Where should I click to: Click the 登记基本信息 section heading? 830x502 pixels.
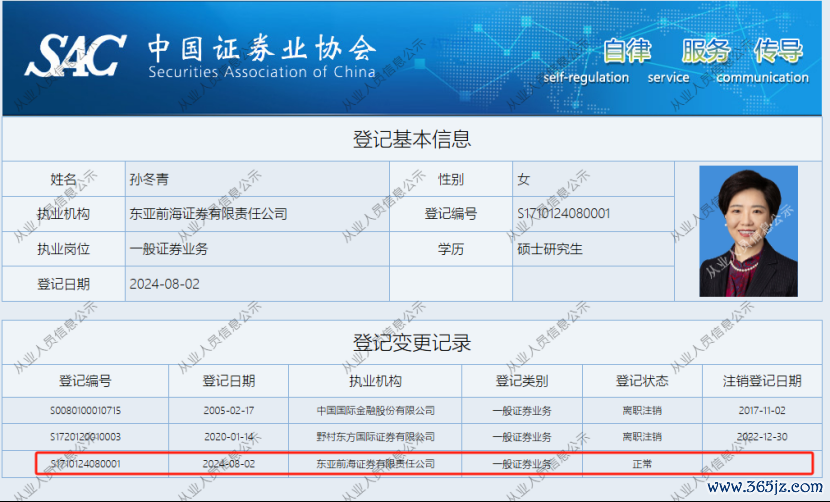coord(412,139)
